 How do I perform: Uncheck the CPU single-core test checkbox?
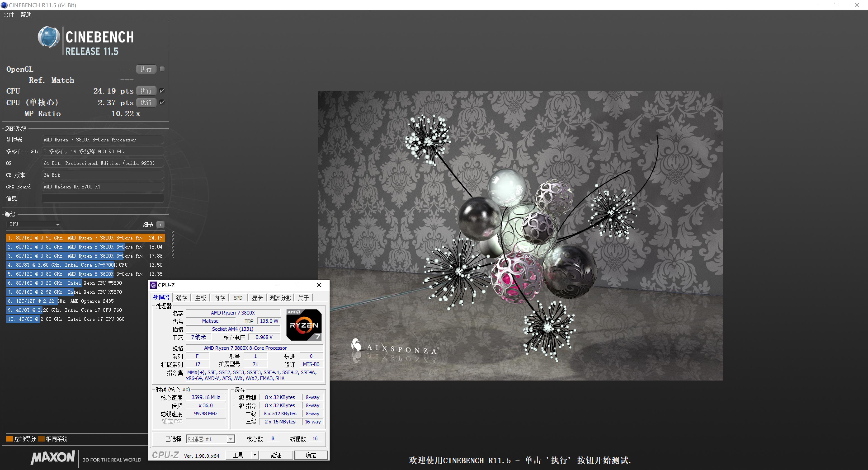pos(162,102)
